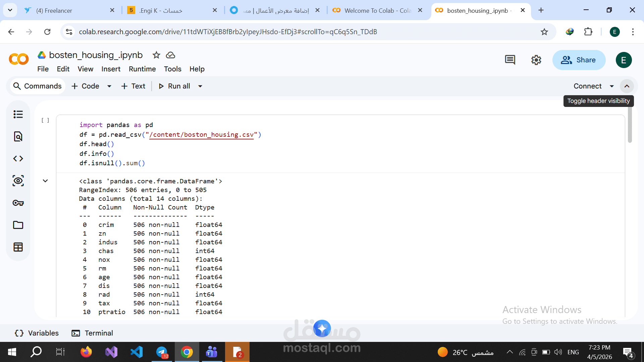Open the Secrets panel
Viewport: 644px width, 362px height.
click(x=18, y=203)
